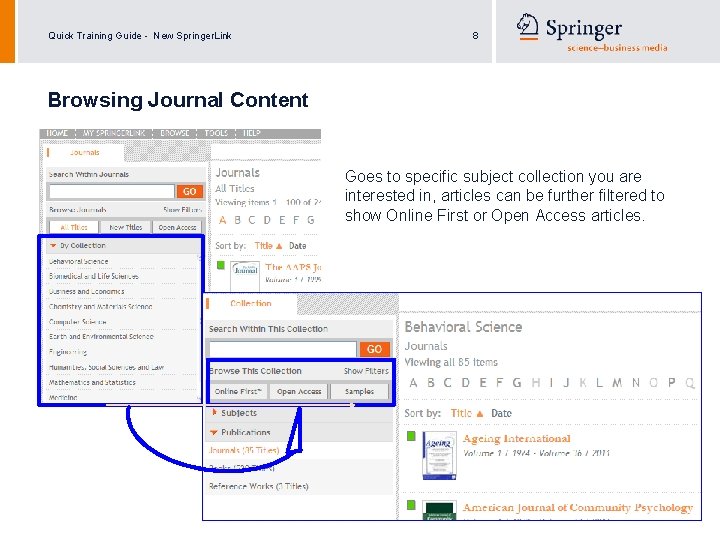Filter Behavioral Science journals by letter A

pos(413,382)
